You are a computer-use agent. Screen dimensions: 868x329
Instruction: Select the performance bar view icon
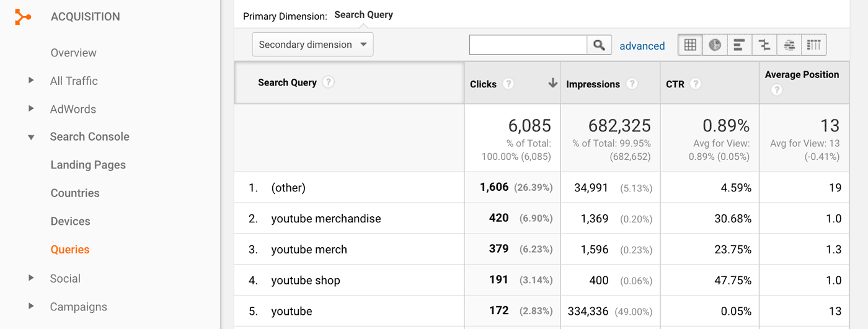pyautogui.click(x=739, y=45)
